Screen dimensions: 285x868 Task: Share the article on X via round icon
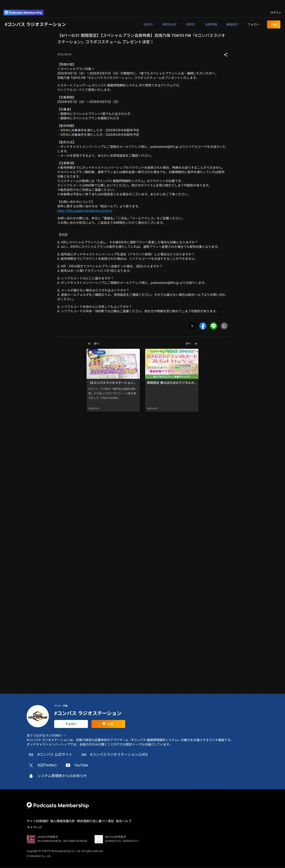[192, 326]
